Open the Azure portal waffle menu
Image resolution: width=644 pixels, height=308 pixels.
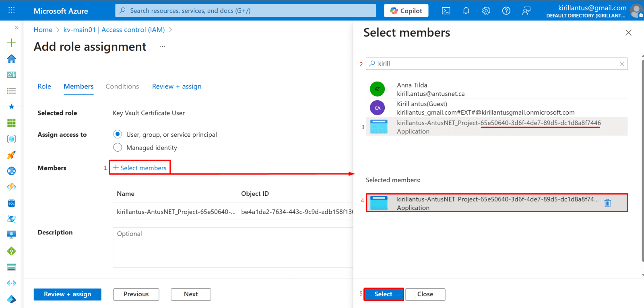coord(12,10)
